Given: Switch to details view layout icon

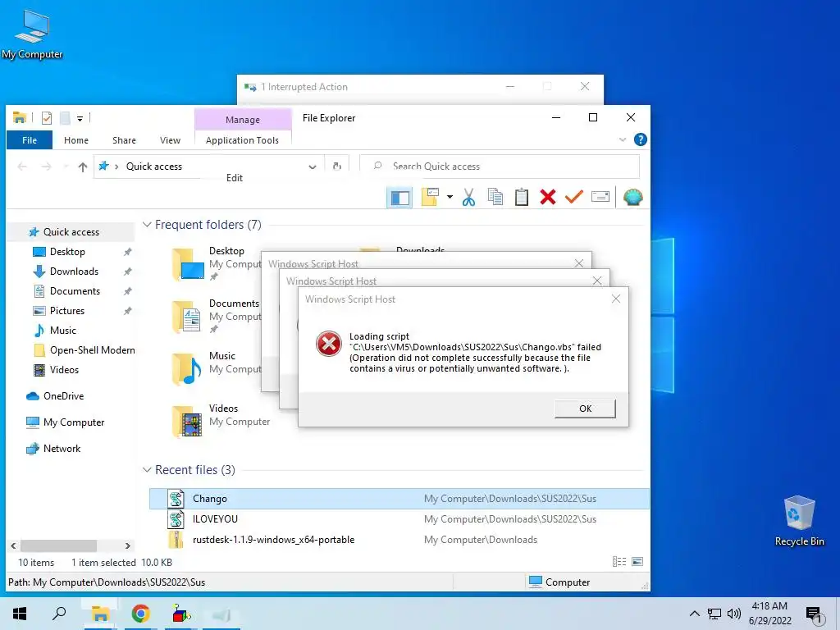Looking at the screenshot, I should pyautogui.click(x=619, y=561).
